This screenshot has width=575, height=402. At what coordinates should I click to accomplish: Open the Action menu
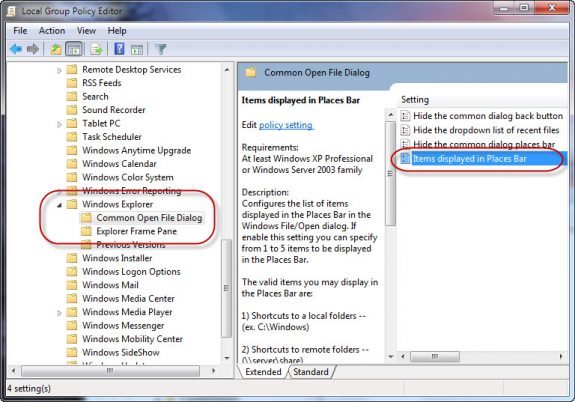pyautogui.click(x=52, y=31)
